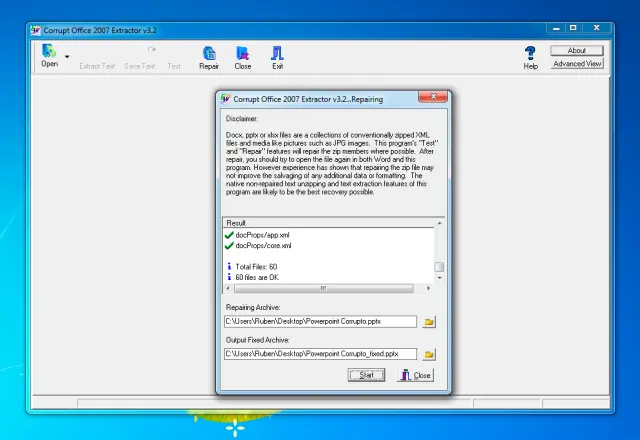640x440 pixels.
Task: Browse for the Output Fixed Archive location
Action: pos(430,354)
